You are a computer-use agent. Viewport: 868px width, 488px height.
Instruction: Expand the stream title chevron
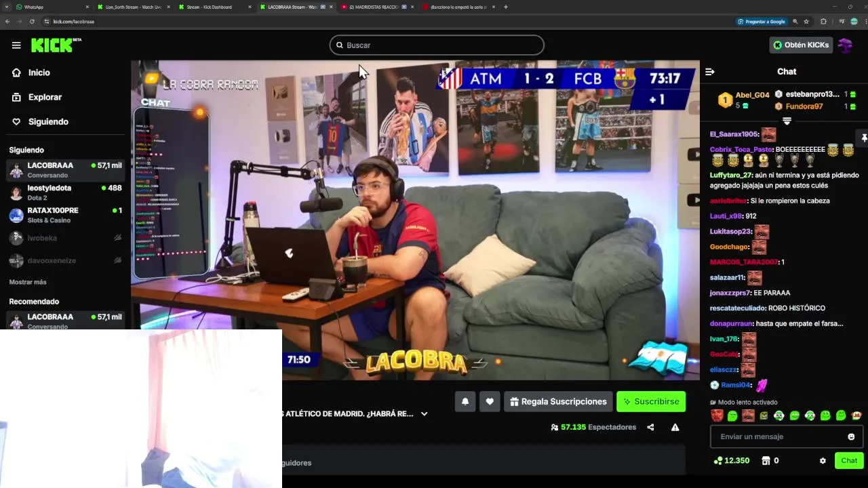(425, 413)
